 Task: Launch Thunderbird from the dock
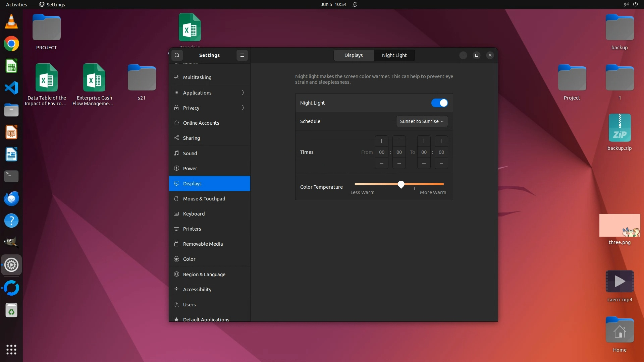pos(11,199)
